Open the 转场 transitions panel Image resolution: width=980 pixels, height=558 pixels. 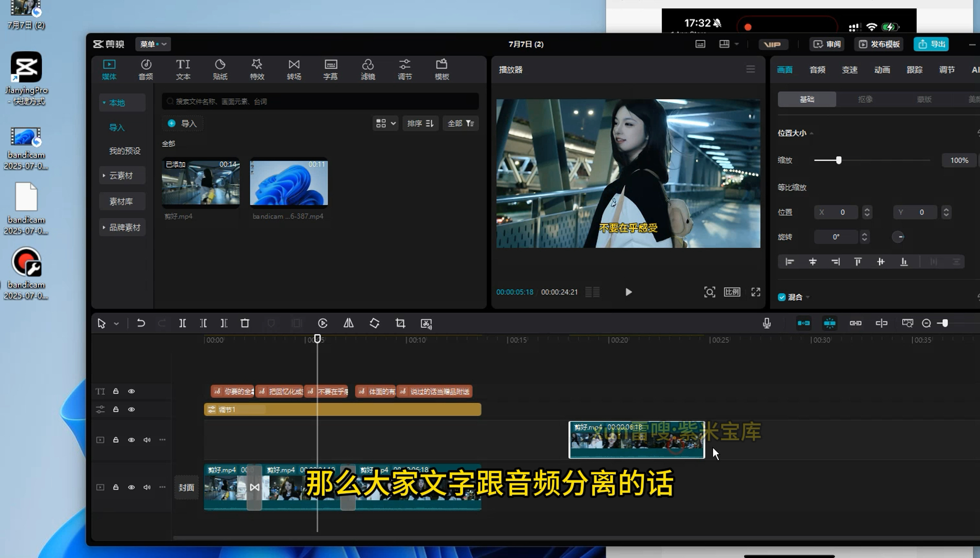[294, 69]
